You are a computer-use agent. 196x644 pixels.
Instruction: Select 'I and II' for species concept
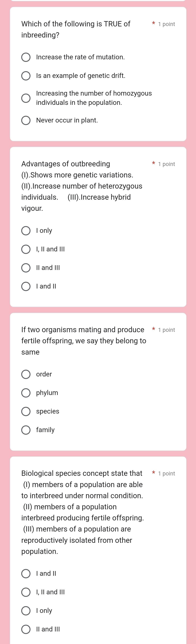(x=26, y=574)
